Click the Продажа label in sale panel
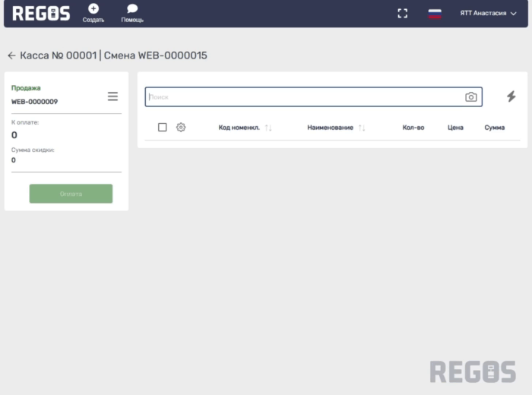Image resolution: width=532 pixels, height=395 pixels. tap(26, 88)
